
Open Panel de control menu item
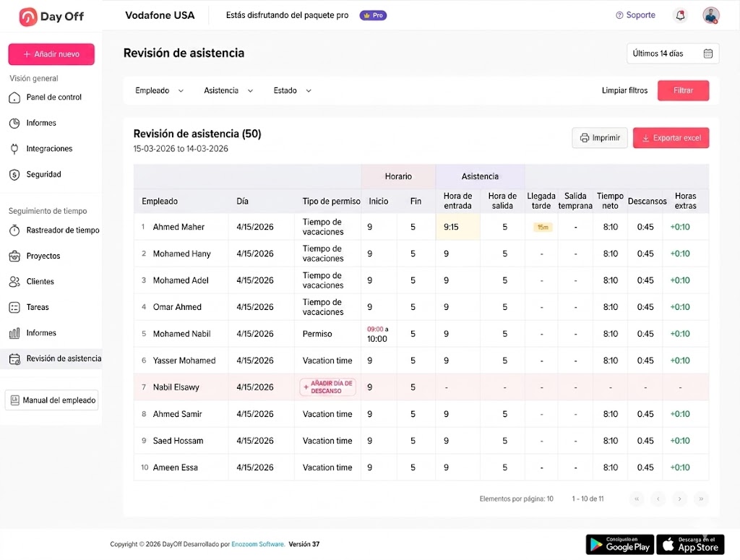(46, 97)
